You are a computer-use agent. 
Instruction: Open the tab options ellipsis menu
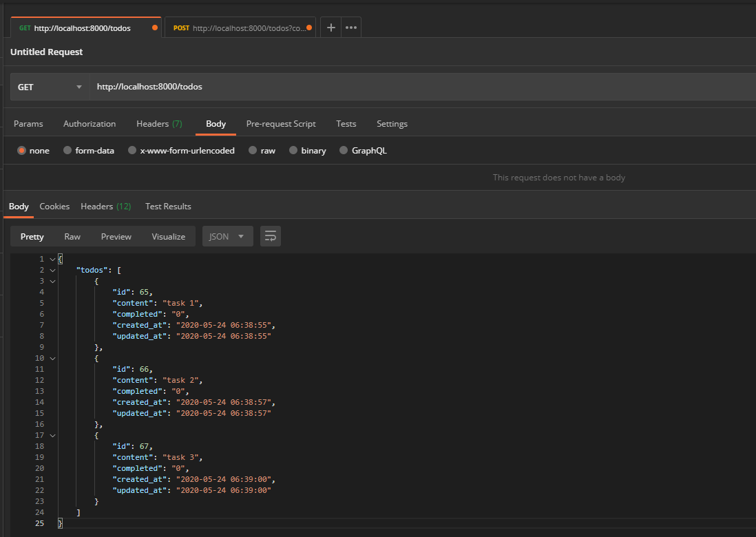point(351,28)
